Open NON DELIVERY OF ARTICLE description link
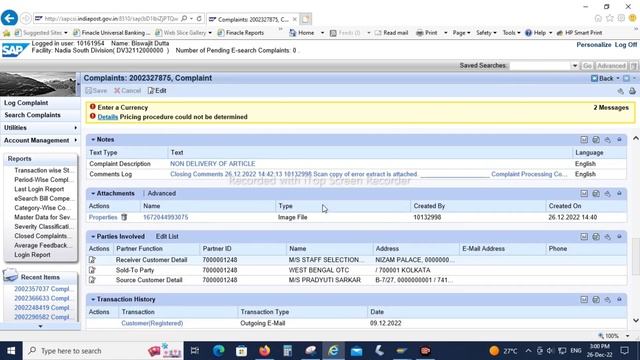Screen dimensions: 640x360 pos(212,164)
